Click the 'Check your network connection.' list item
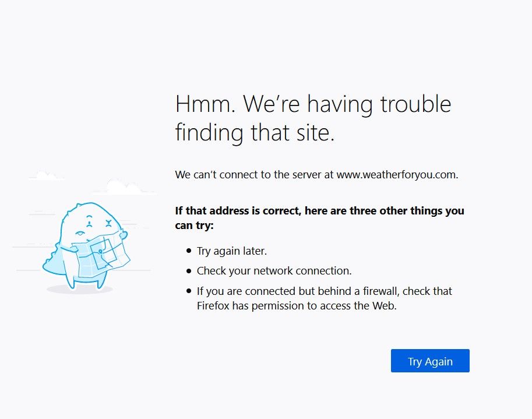This screenshot has width=532, height=419. [x=274, y=271]
